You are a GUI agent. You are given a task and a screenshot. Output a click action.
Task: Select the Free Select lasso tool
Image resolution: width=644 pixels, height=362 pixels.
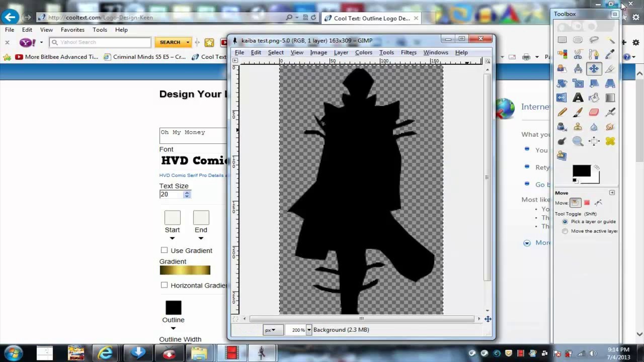594,40
